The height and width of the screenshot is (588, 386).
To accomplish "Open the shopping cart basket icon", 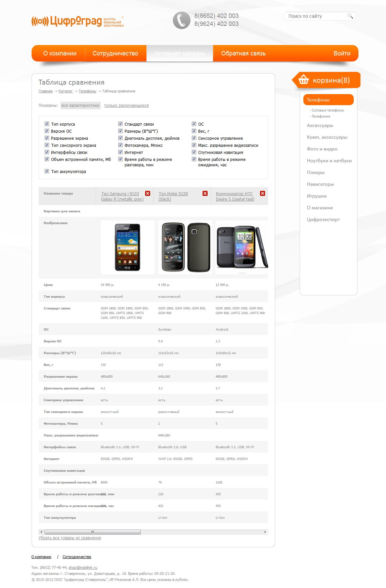I will pos(303,80).
